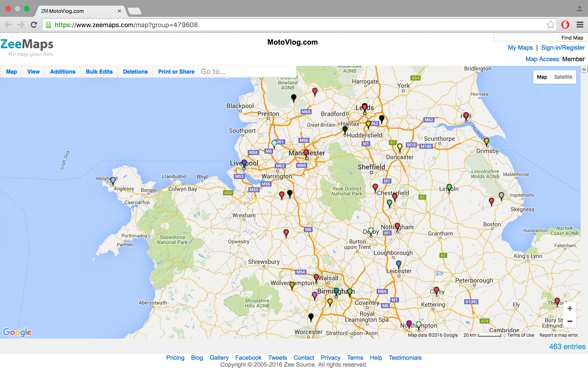
Task: Click the blue marker above Leicester
Action: point(399,264)
